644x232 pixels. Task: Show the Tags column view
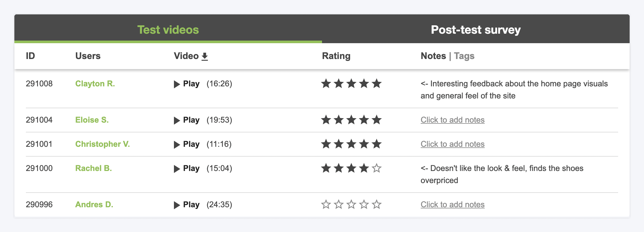pos(464,56)
